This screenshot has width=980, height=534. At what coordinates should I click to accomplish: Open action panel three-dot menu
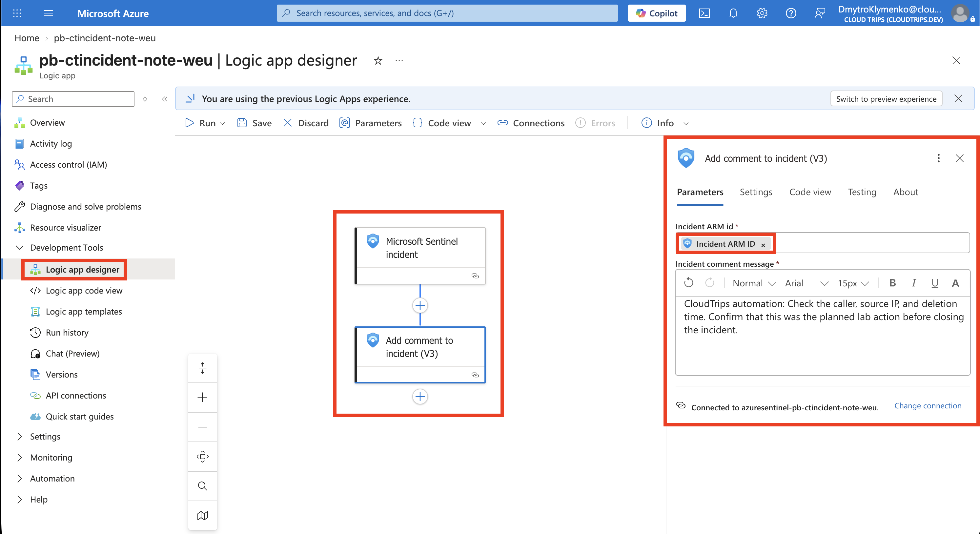pos(939,158)
